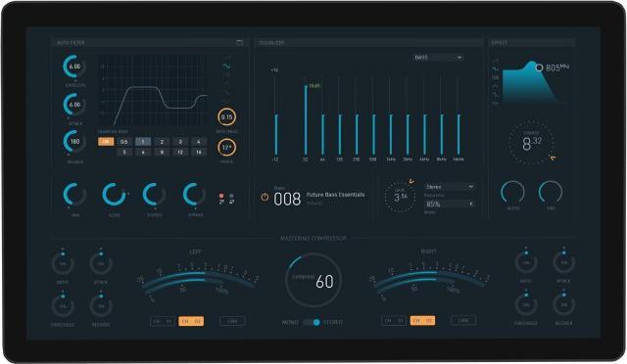Click the left channel Ratio knob

coord(63,264)
